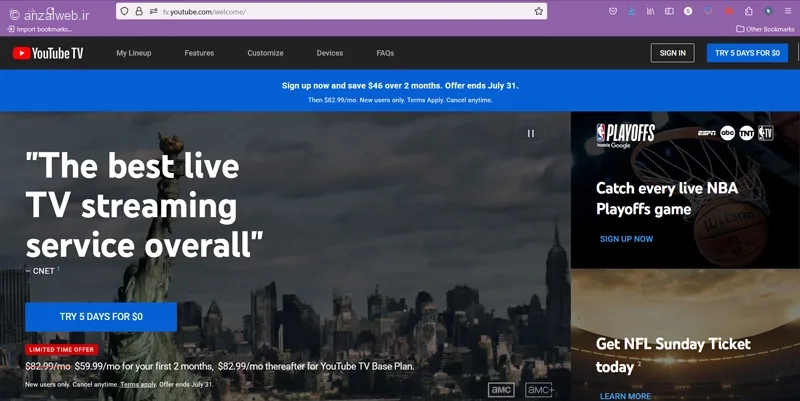Click the red square extension icon
This screenshot has width=800, height=401.
[729, 11]
